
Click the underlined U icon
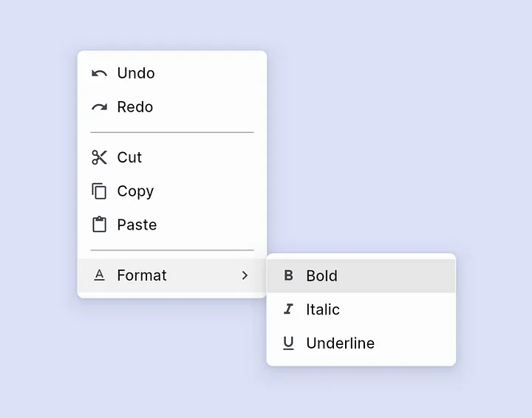pos(288,343)
